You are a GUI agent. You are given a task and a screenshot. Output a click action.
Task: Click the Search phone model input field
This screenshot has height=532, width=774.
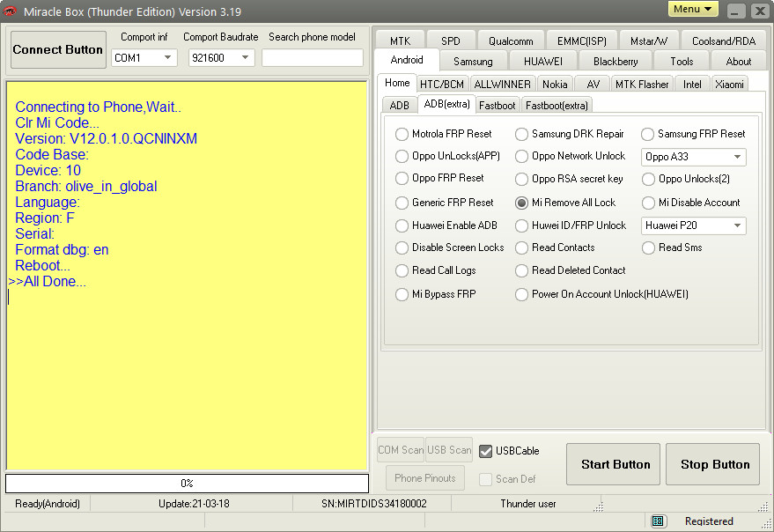pos(313,58)
